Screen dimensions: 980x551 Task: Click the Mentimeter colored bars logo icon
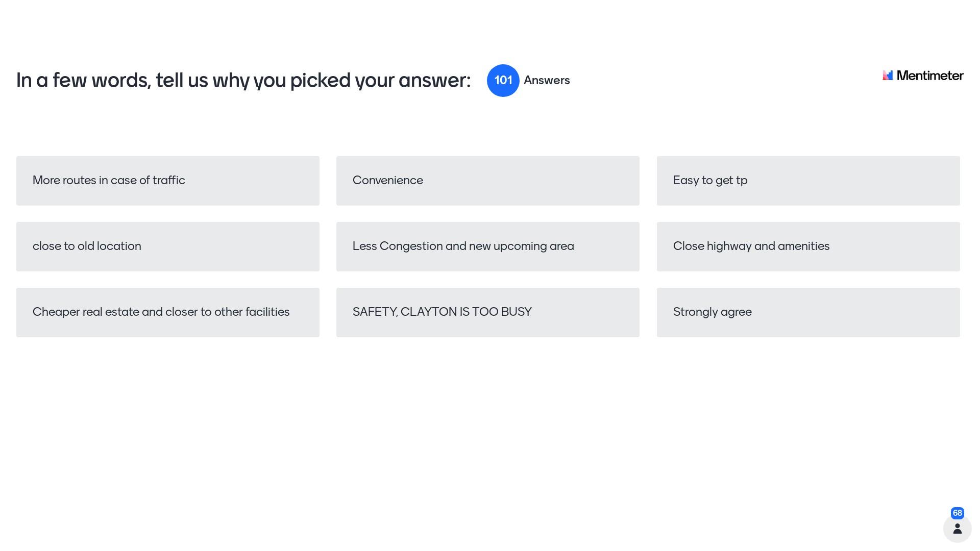(x=888, y=76)
